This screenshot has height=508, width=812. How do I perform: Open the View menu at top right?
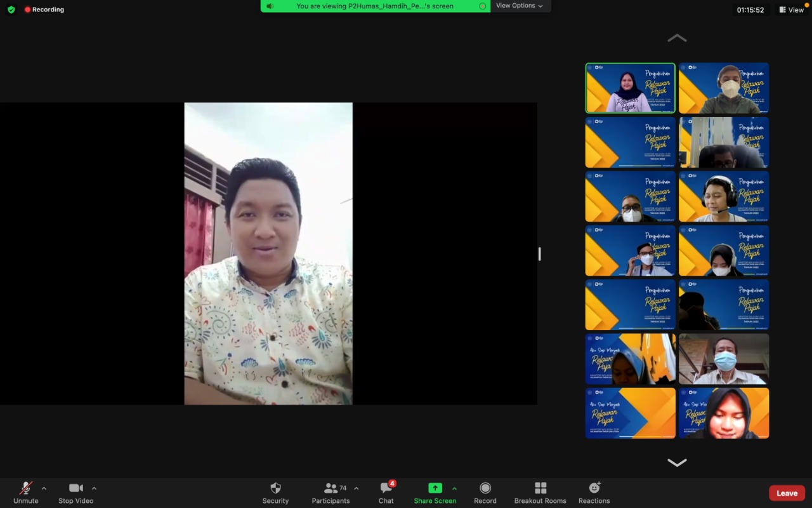click(791, 10)
